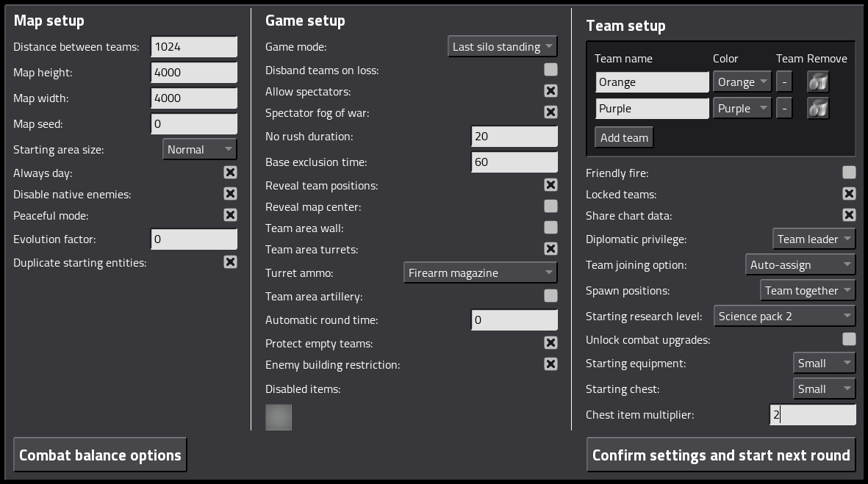Click the Map seed input field
The height and width of the screenshot is (484, 868).
coord(194,124)
